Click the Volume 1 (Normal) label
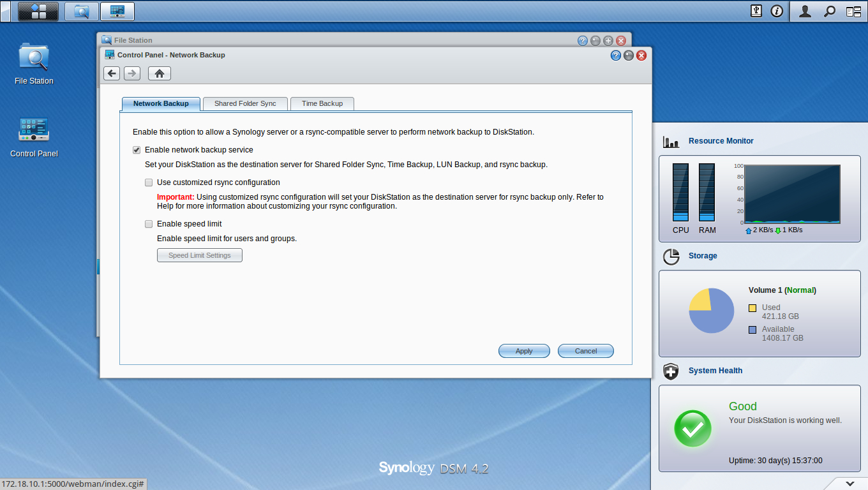The width and height of the screenshot is (868, 490). pyautogui.click(x=782, y=290)
